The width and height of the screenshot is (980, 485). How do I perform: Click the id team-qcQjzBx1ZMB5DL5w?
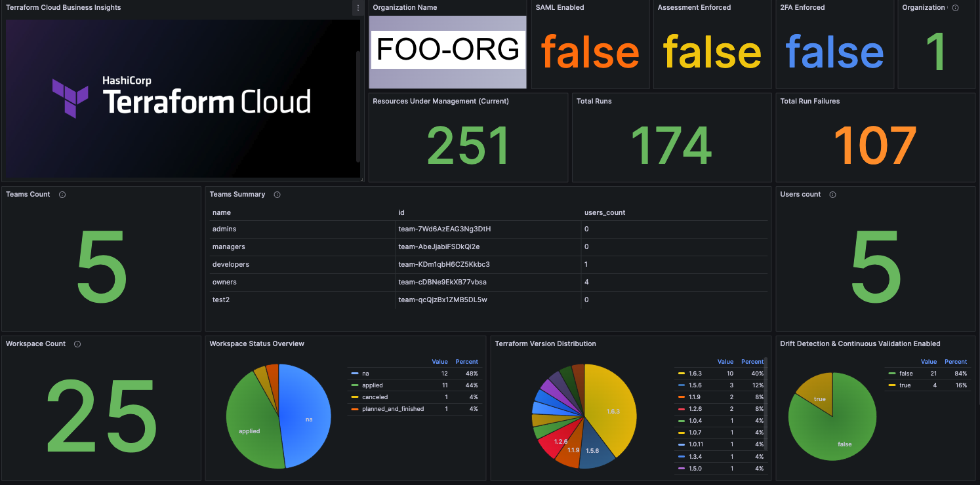(x=443, y=300)
